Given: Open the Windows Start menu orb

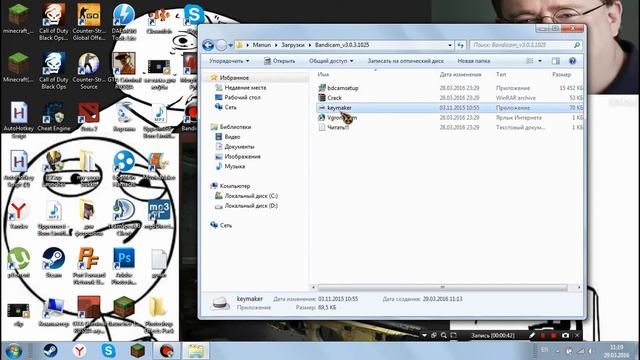Looking at the screenshot, I should [13, 351].
